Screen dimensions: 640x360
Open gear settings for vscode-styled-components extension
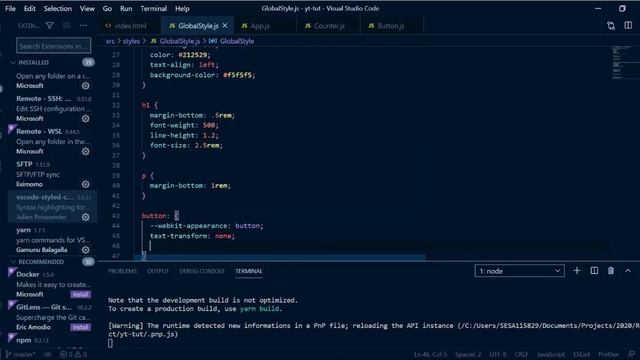click(85, 217)
